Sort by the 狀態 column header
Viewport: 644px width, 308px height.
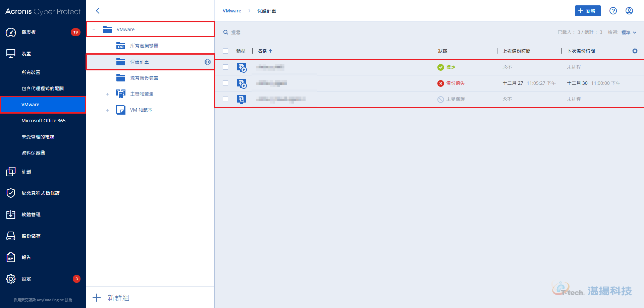pos(442,51)
